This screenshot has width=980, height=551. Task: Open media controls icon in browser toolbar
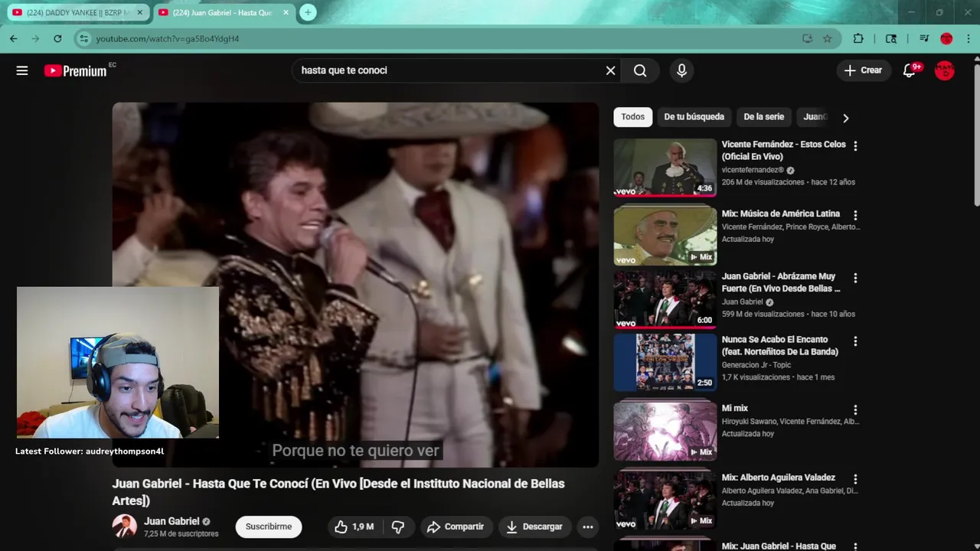pos(924,38)
